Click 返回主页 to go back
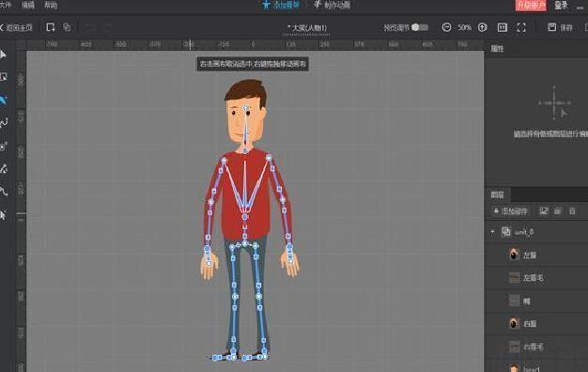 (x=16, y=28)
